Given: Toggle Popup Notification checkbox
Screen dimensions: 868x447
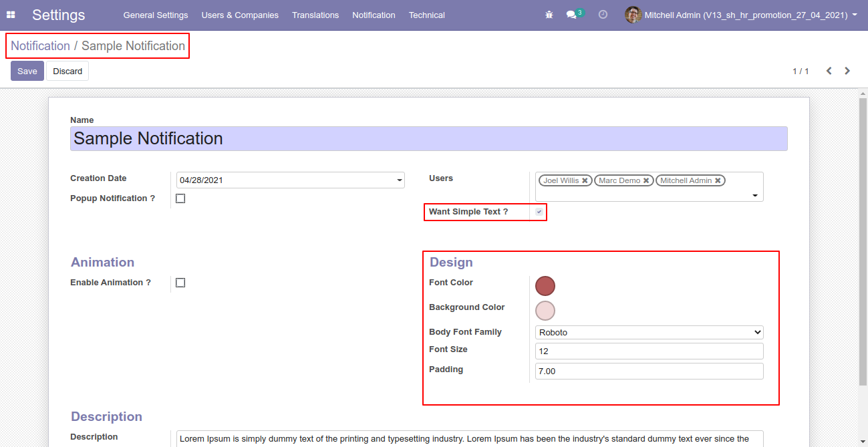Looking at the screenshot, I should coord(180,198).
